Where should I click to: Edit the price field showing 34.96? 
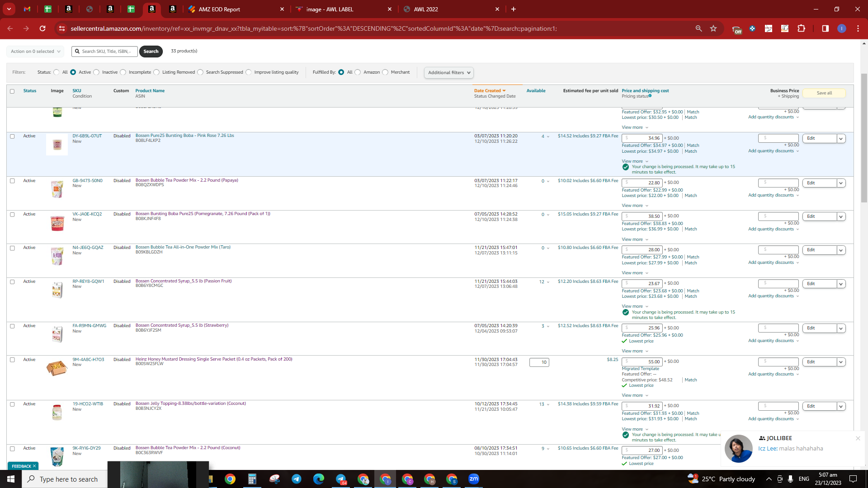(642, 138)
